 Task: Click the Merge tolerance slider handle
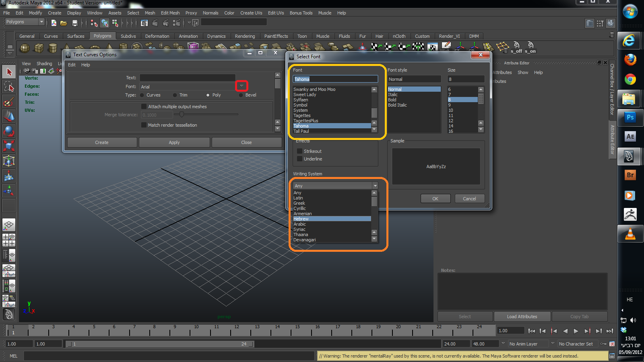click(182, 115)
